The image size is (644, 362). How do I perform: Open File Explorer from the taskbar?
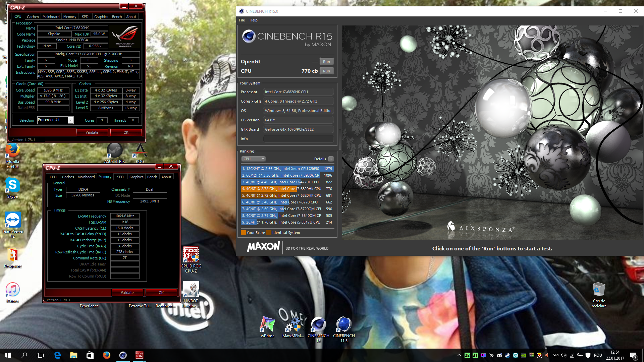click(74, 355)
